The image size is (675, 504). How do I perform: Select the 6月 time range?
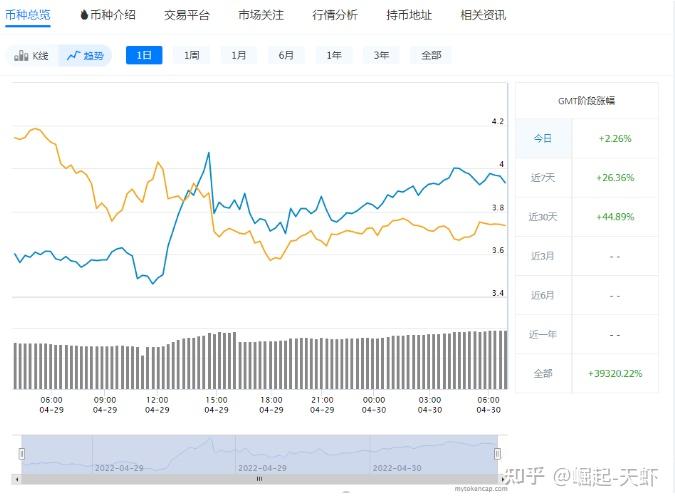click(x=286, y=55)
